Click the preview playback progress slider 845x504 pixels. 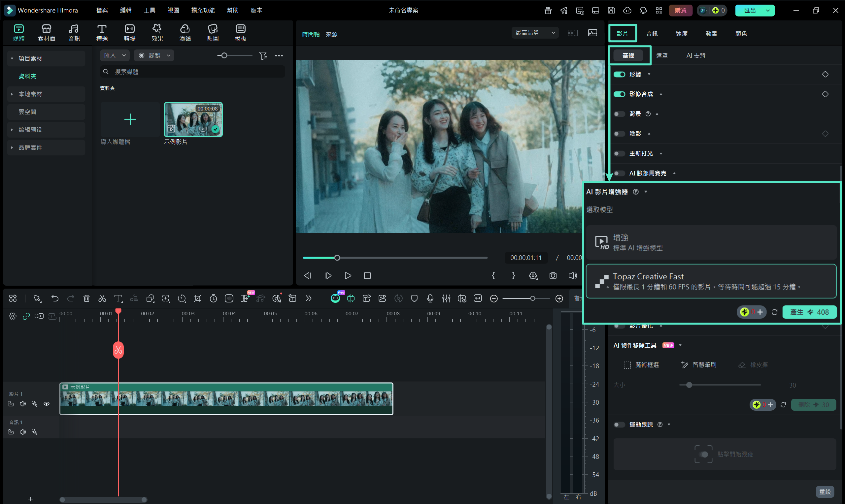[x=395, y=258]
